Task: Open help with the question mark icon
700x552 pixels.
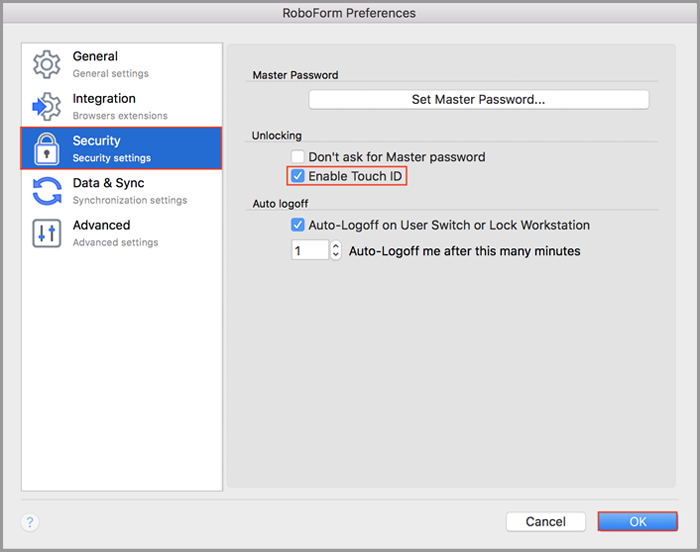Action: 30,522
